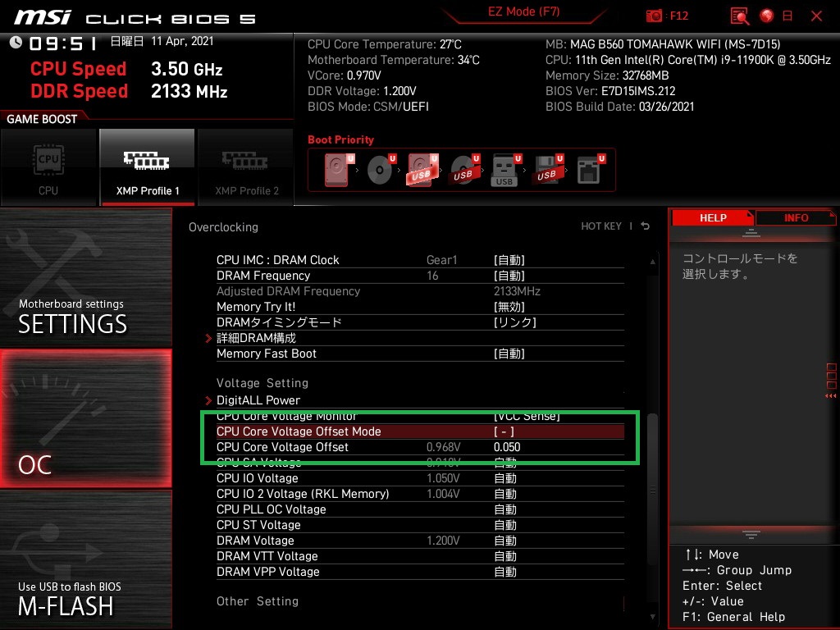Click settings list scrollbar up arrow
The image size is (840, 630).
tap(652, 262)
